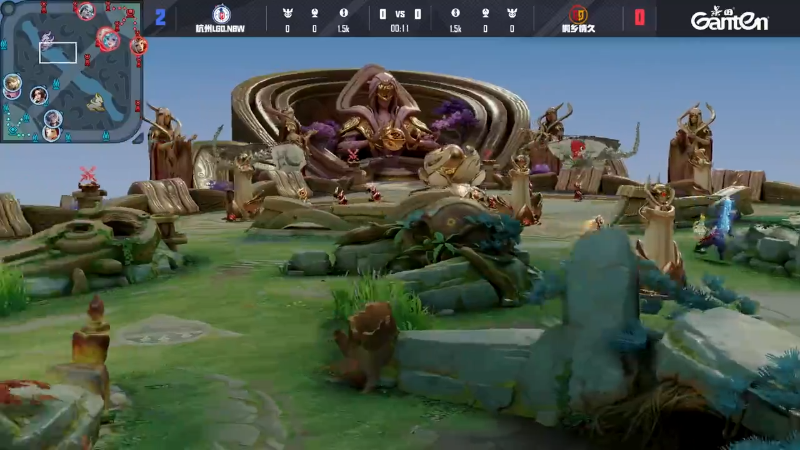Viewport: 800px width, 450px height.
Task: Click the white camera viewport box on minimap
Action: 58,53
